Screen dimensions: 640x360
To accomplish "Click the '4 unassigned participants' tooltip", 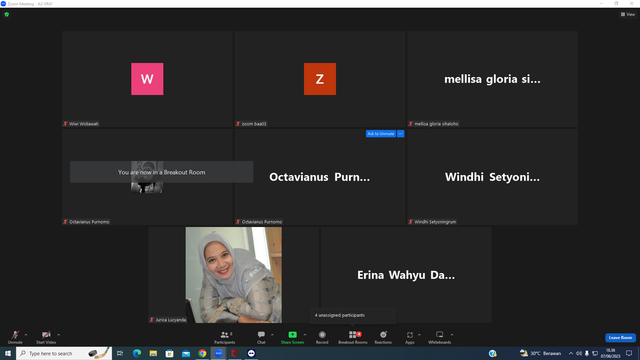I will point(352,316).
